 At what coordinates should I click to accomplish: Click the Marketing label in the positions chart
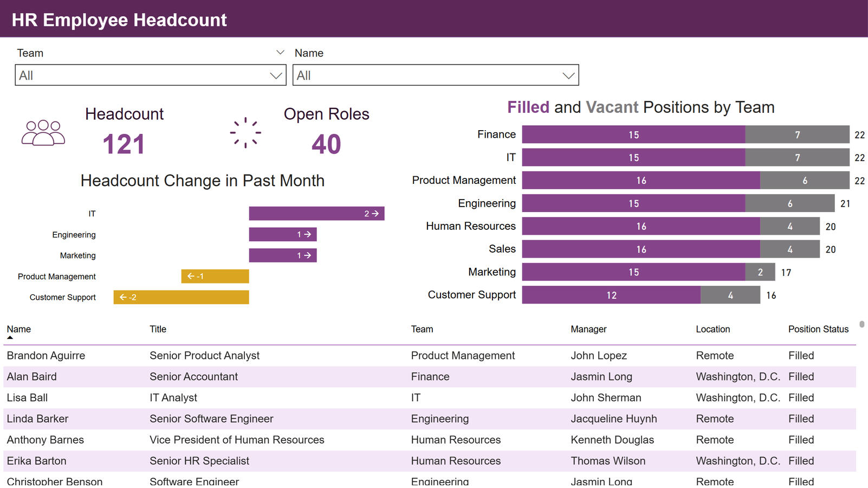pyautogui.click(x=491, y=272)
